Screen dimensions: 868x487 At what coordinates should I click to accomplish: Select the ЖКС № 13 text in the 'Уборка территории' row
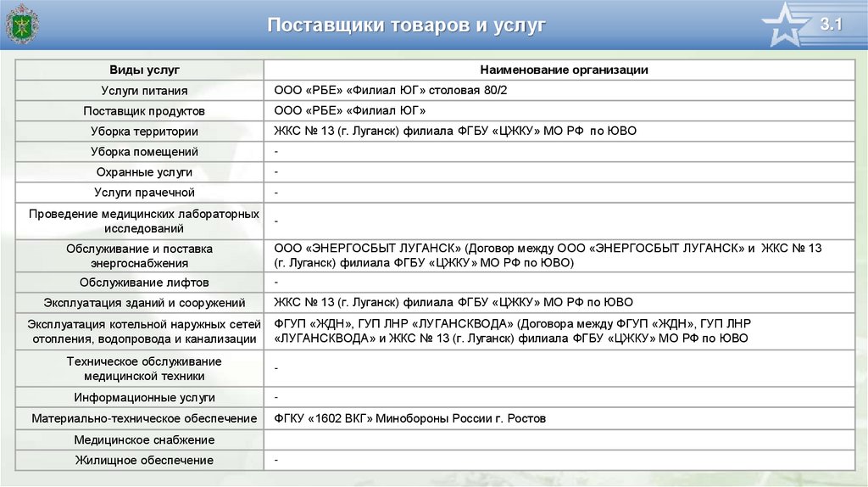pos(455,132)
